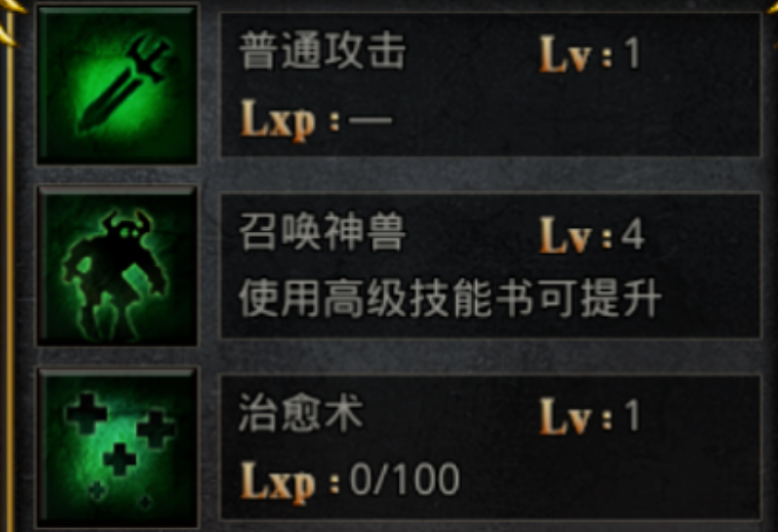
Task: Click the Lv:1 label of 普通攻击
Action: (x=590, y=54)
